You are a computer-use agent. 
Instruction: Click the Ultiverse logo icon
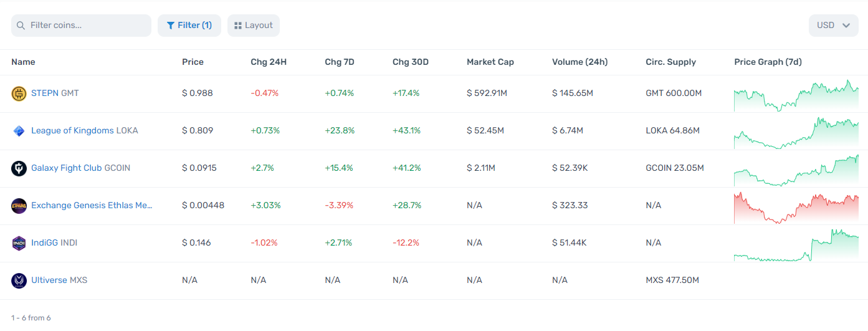19,281
